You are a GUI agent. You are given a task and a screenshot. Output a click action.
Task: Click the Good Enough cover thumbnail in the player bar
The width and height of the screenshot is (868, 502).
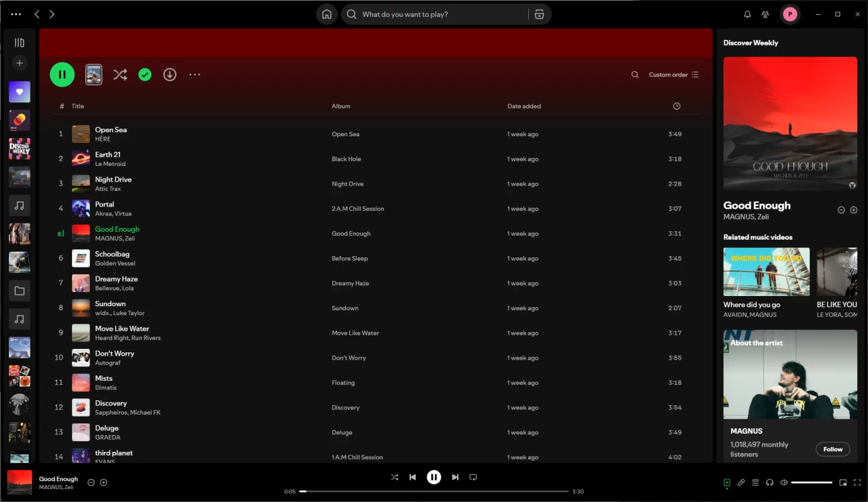point(20,482)
